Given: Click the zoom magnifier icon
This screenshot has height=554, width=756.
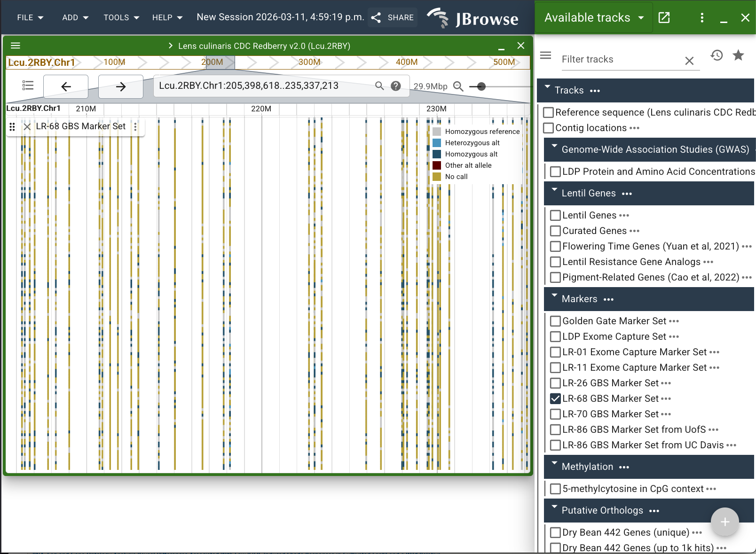Looking at the screenshot, I should 458,86.
